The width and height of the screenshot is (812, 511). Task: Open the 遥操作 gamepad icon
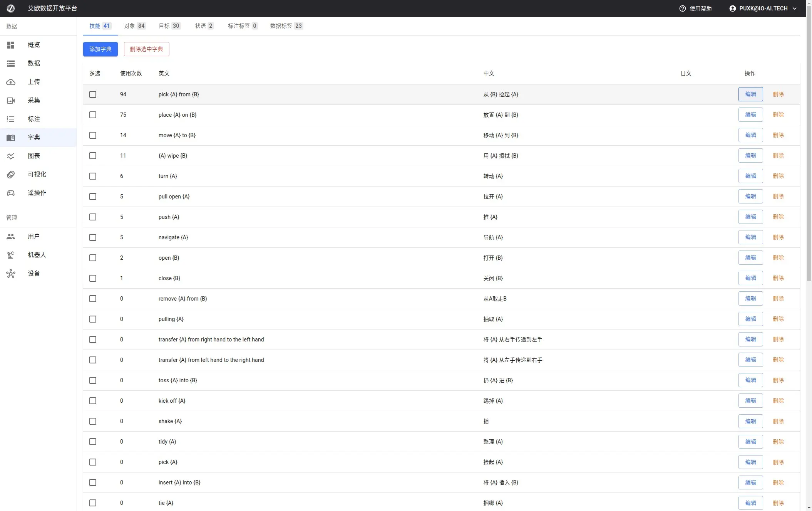point(11,193)
